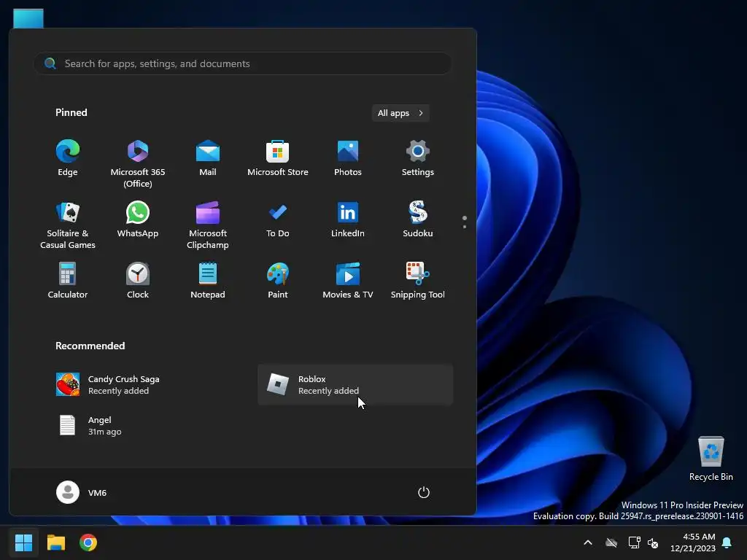Click the Windows Start button on taskbar

[23, 542]
